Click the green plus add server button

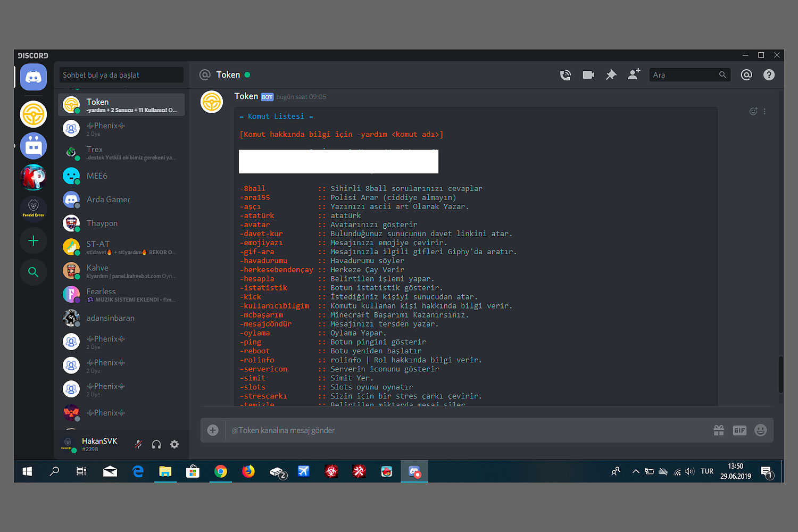click(x=34, y=241)
